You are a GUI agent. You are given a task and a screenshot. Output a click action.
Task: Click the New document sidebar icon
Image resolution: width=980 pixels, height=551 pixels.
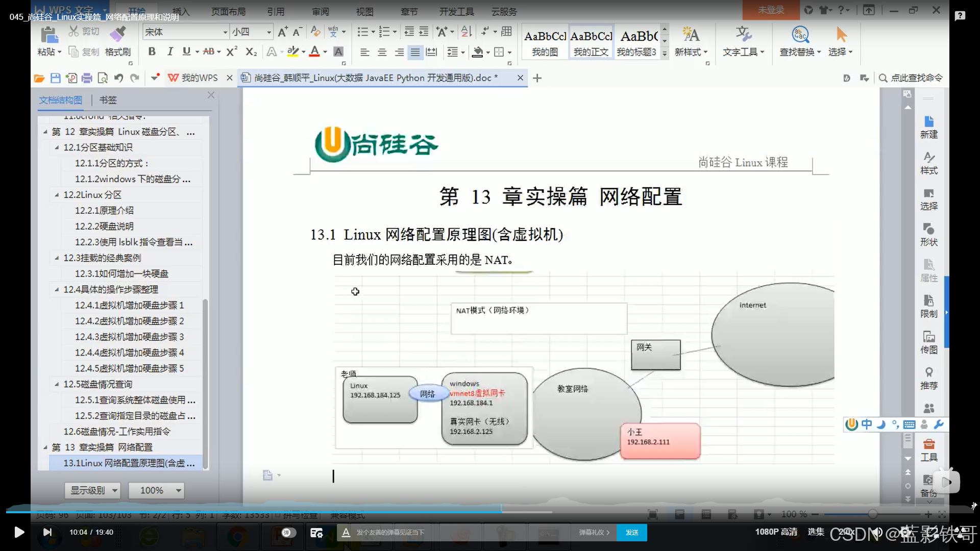(928, 127)
